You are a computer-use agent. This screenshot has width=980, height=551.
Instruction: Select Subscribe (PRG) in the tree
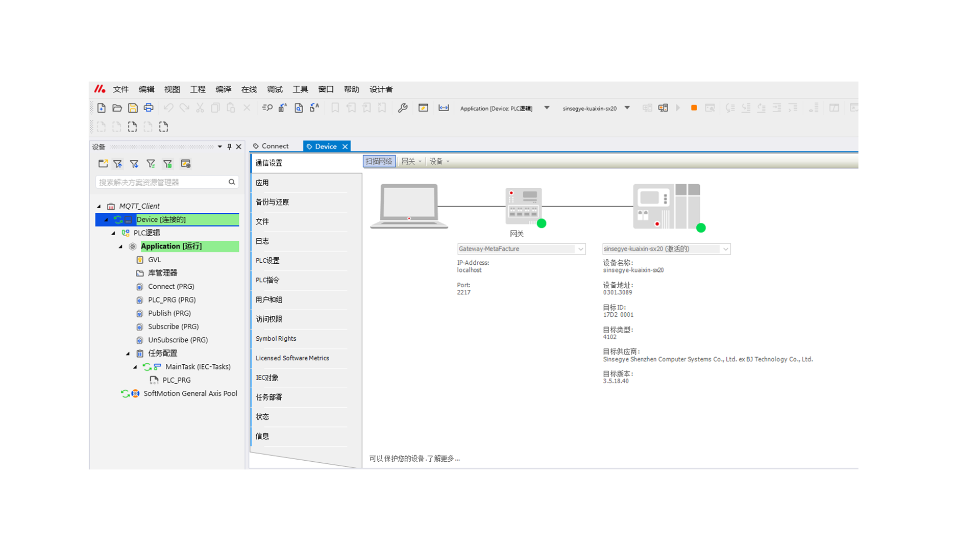pyautogui.click(x=173, y=327)
